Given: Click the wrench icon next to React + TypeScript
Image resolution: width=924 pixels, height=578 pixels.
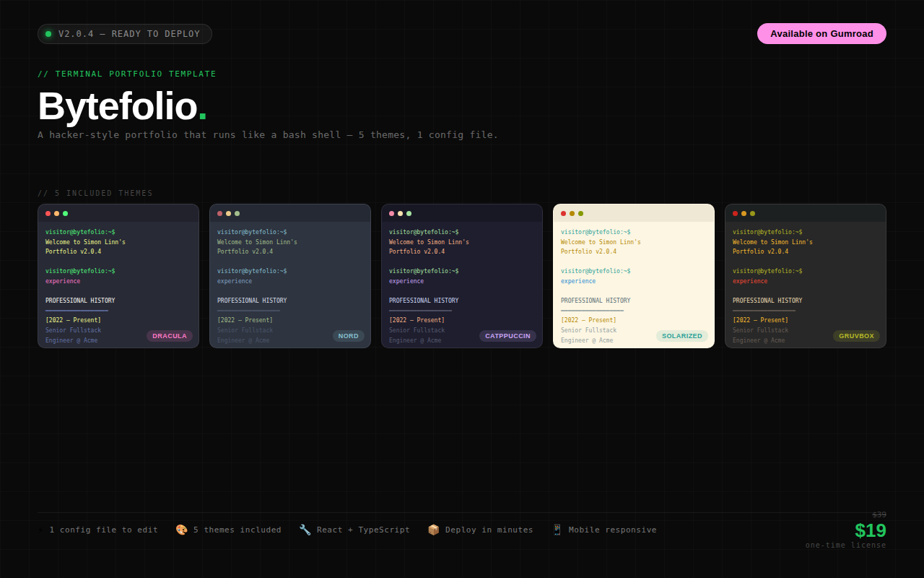Looking at the screenshot, I should tap(305, 530).
